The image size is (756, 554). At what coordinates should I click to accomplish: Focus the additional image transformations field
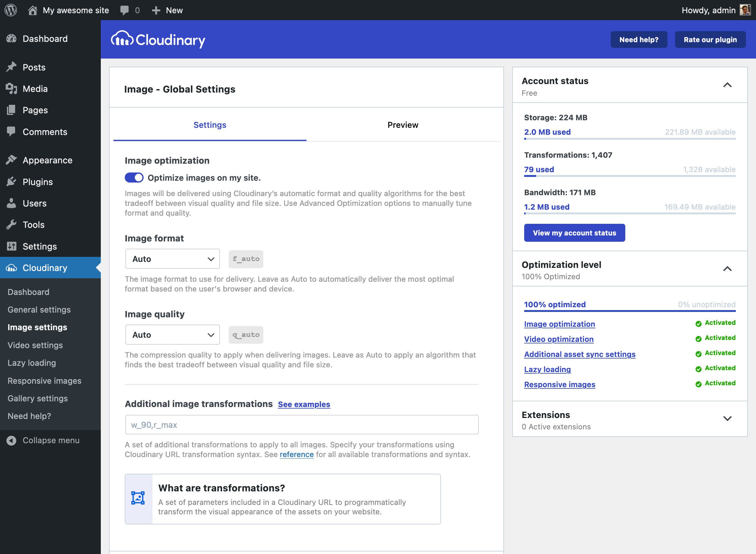302,425
